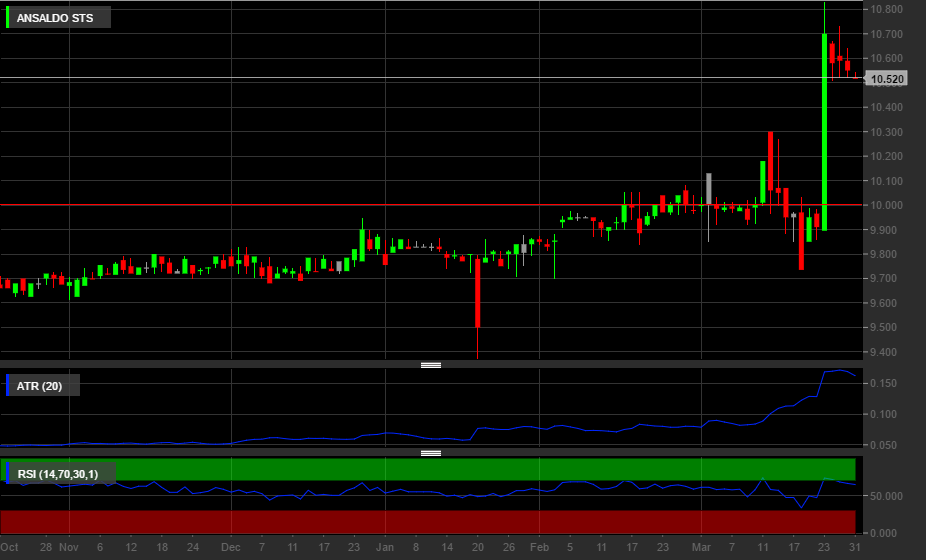This screenshot has height=560, width=926.
Task: Click the 0.150 ATR axis value
Action: pos(883,383)
